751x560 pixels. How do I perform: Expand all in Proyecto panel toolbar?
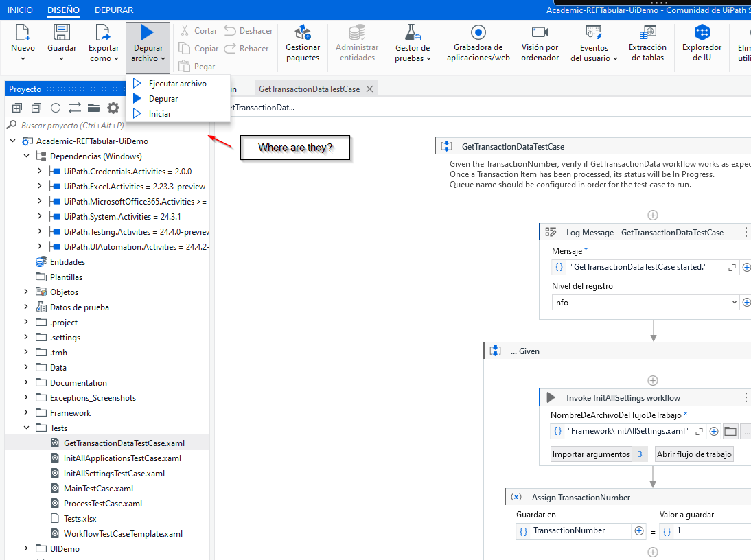point(17,108)
